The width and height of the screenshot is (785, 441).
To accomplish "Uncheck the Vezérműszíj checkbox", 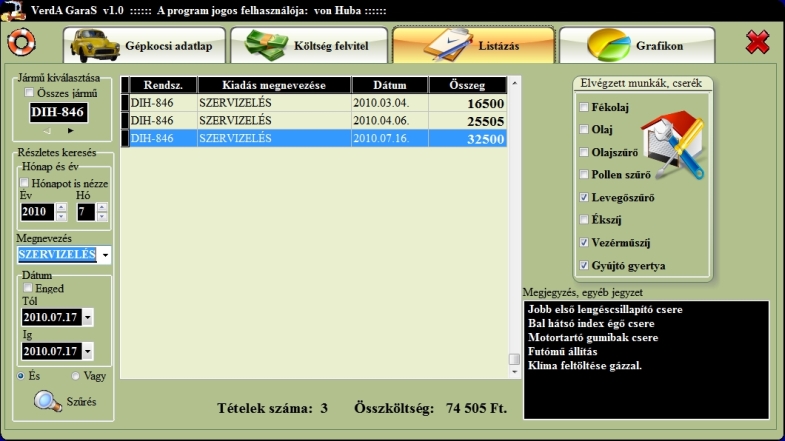I will 584,243.
